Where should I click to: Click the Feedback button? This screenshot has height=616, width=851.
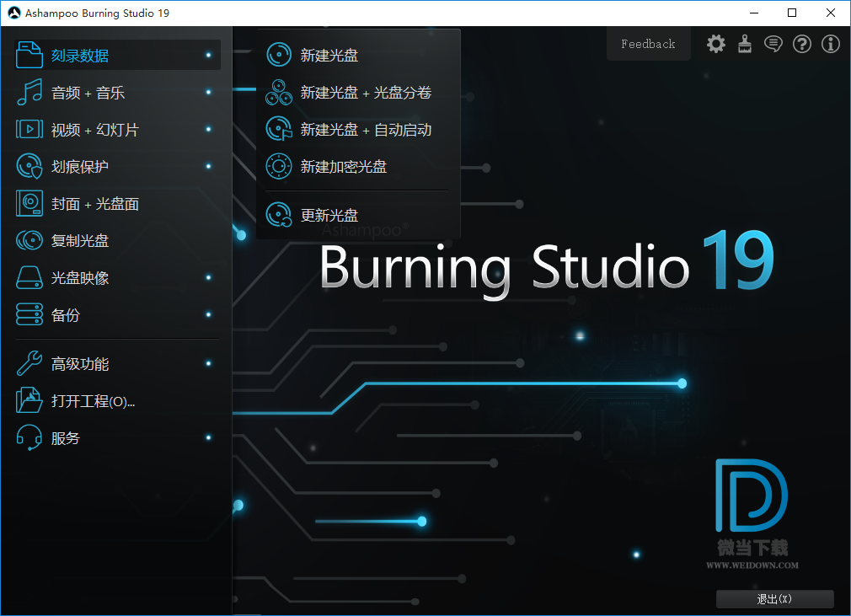coord(649,44)
